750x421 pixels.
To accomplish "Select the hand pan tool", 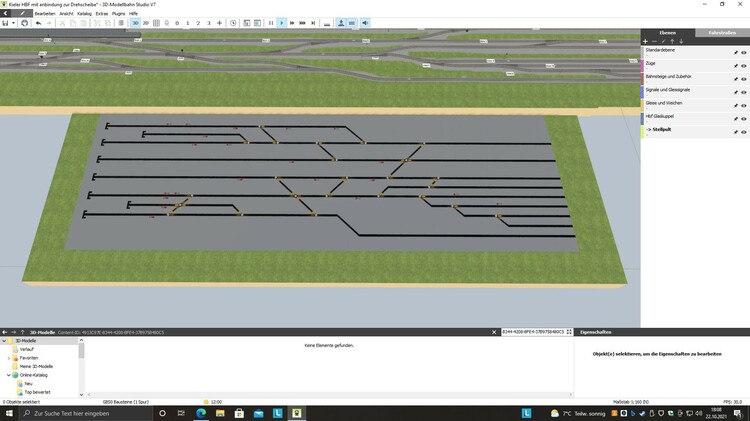I will click(x=25, y=22).
